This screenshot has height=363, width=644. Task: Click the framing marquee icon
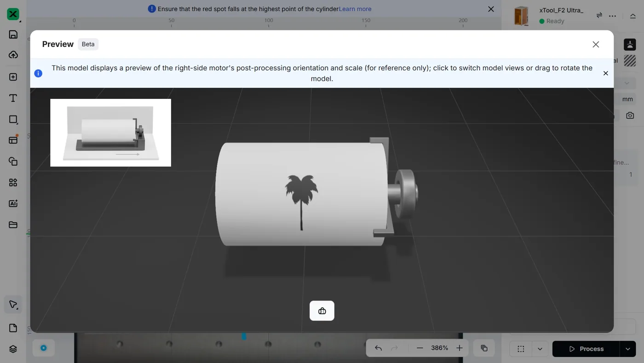click(521, 349)
